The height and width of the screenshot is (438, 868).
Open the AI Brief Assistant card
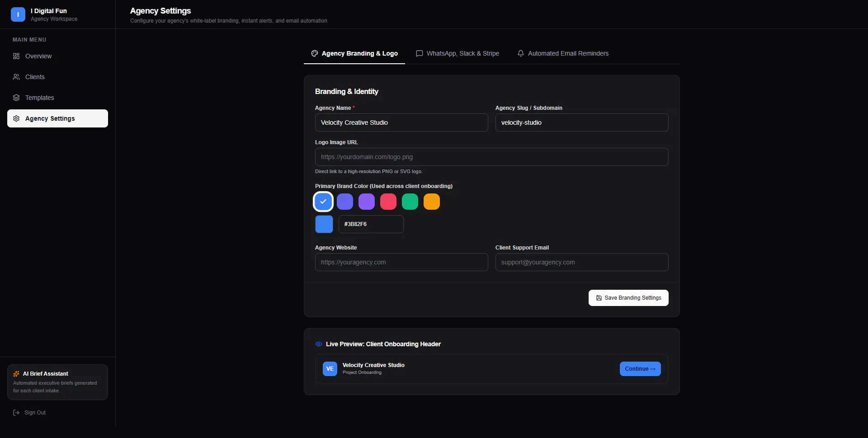pyautogui.click(x=57, y=382)
